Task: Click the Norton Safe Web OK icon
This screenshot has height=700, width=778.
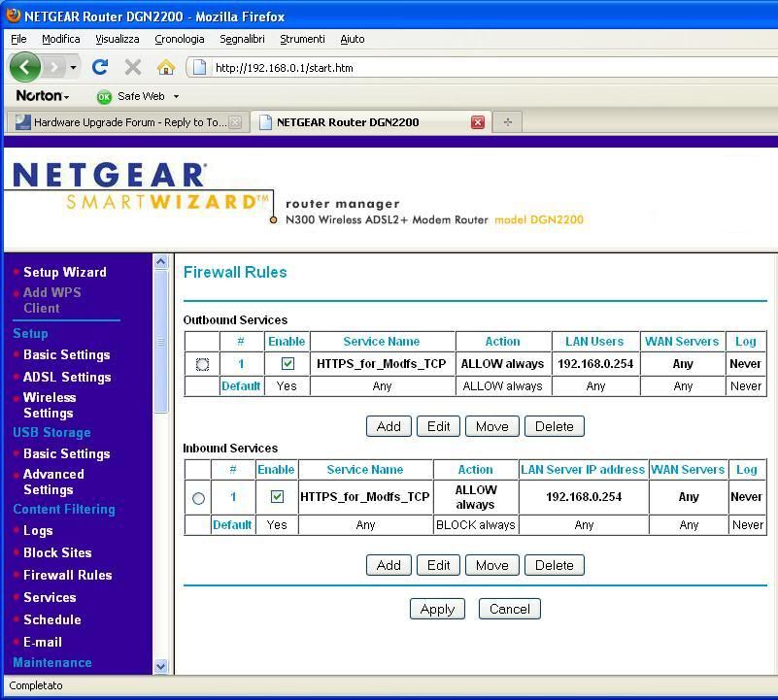Action: (x=104, y=96)
